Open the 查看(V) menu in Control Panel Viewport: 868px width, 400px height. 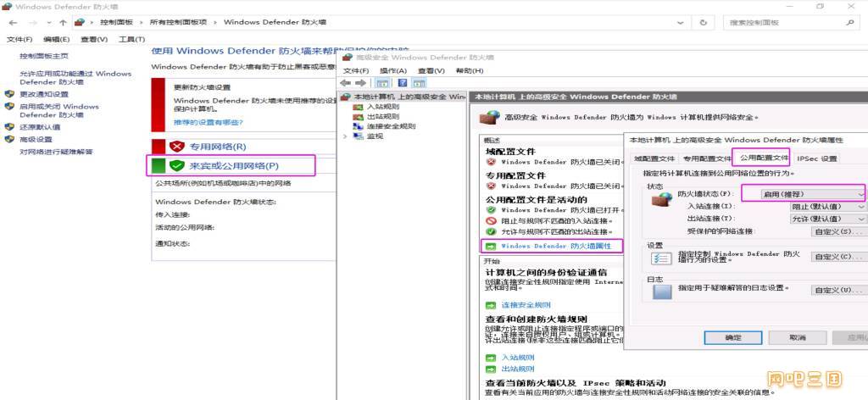[94, 39]
